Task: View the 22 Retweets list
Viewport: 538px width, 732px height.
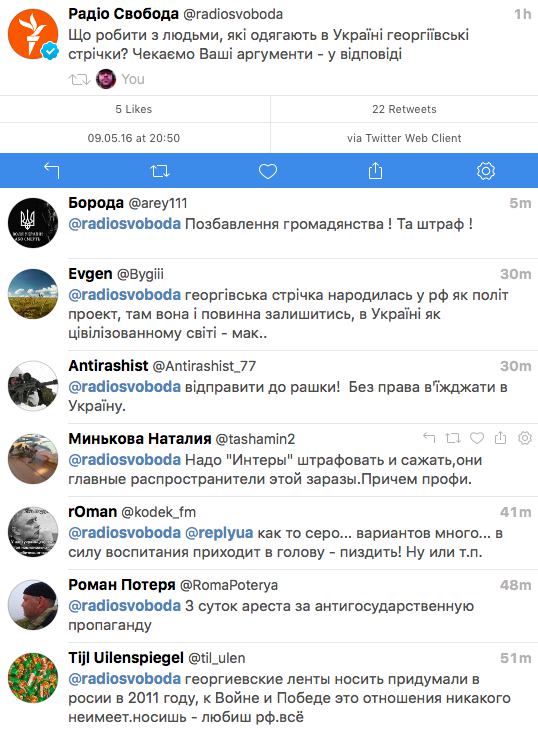Action: pyautogui.click(x=404, y=109)
